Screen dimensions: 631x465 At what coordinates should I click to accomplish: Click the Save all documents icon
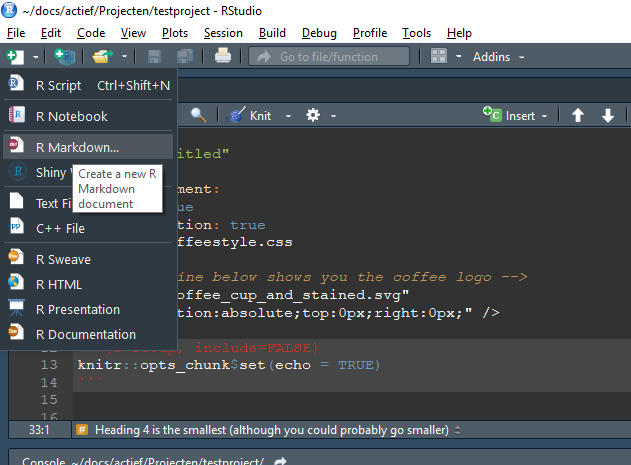[185, 56]
